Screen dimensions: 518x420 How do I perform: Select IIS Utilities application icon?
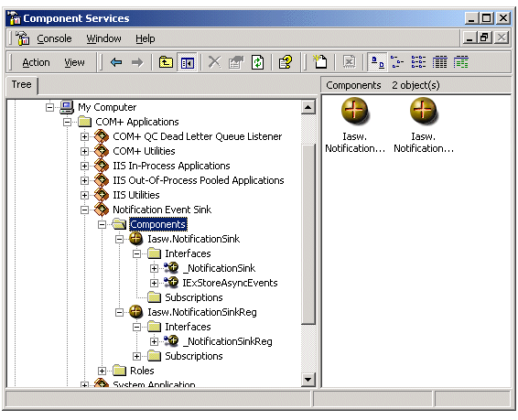coord(102,194)
